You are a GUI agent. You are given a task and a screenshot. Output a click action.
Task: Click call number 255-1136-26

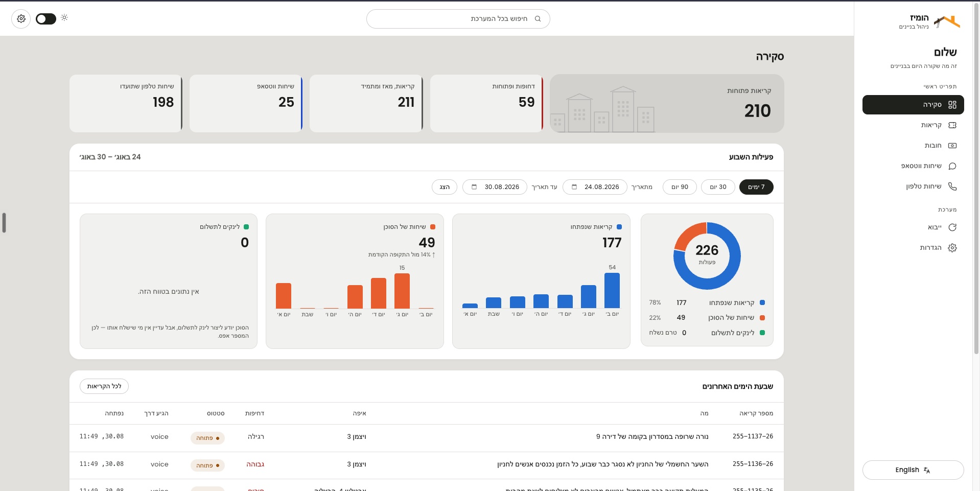click(x=753, y=464)
